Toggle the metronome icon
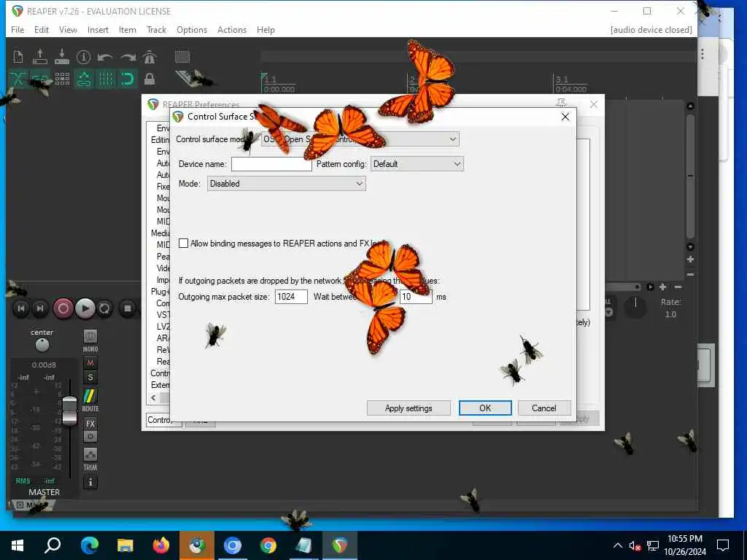The width and height of the screenshot is (747, 560). 150,57
